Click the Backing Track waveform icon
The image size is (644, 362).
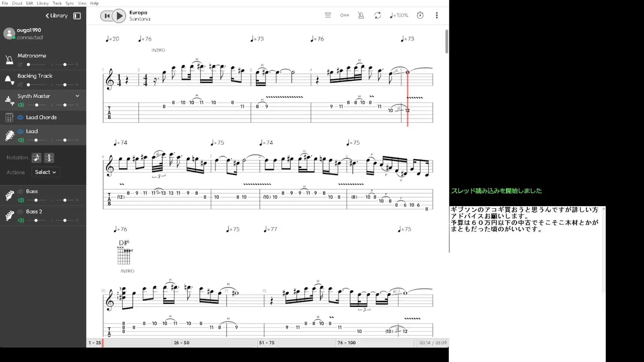[x=9, y=79]
